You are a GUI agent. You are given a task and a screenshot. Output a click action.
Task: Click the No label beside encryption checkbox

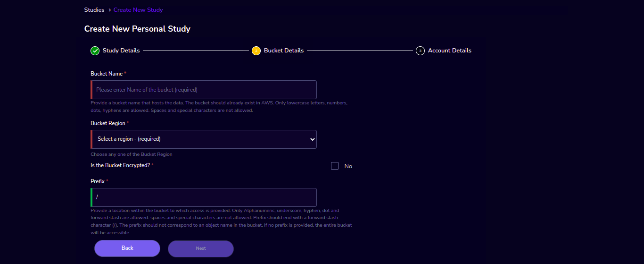(x=348, y=166)
